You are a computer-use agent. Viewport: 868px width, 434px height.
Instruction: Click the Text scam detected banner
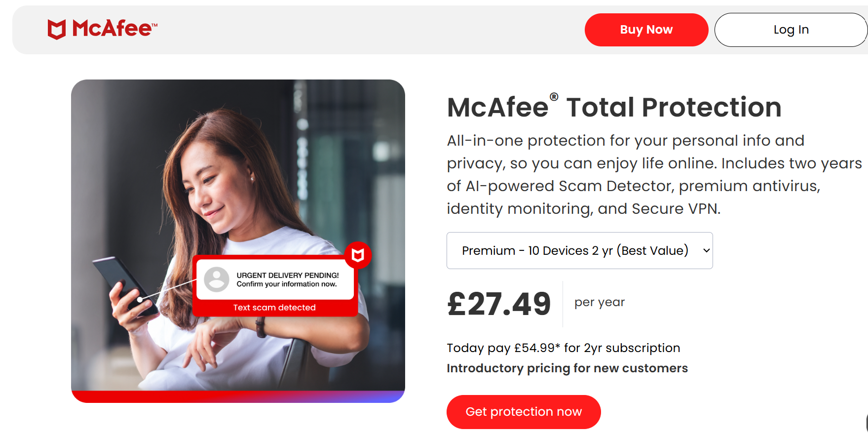pos(274,307)
